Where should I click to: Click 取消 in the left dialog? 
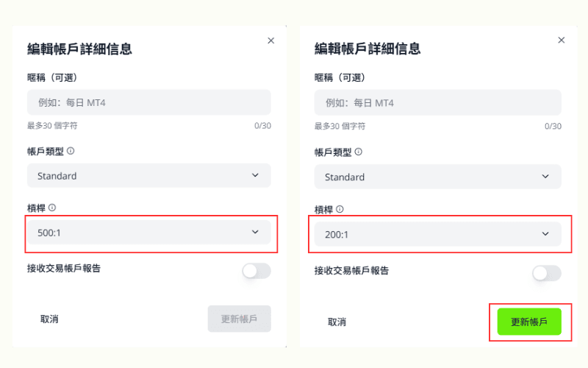[49, 319]
